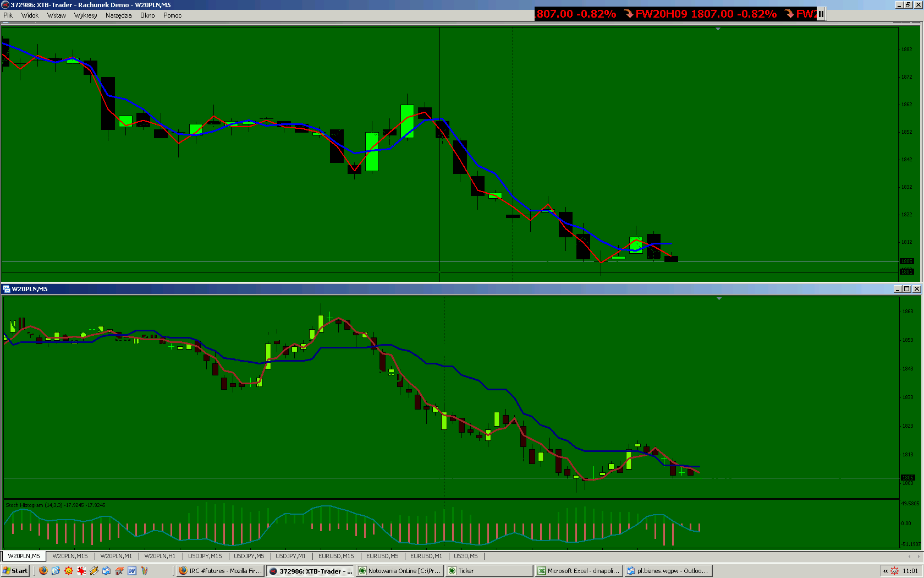Open the Wstaw menu
Viewport: 924px width, 578px height.
point(56,15)
